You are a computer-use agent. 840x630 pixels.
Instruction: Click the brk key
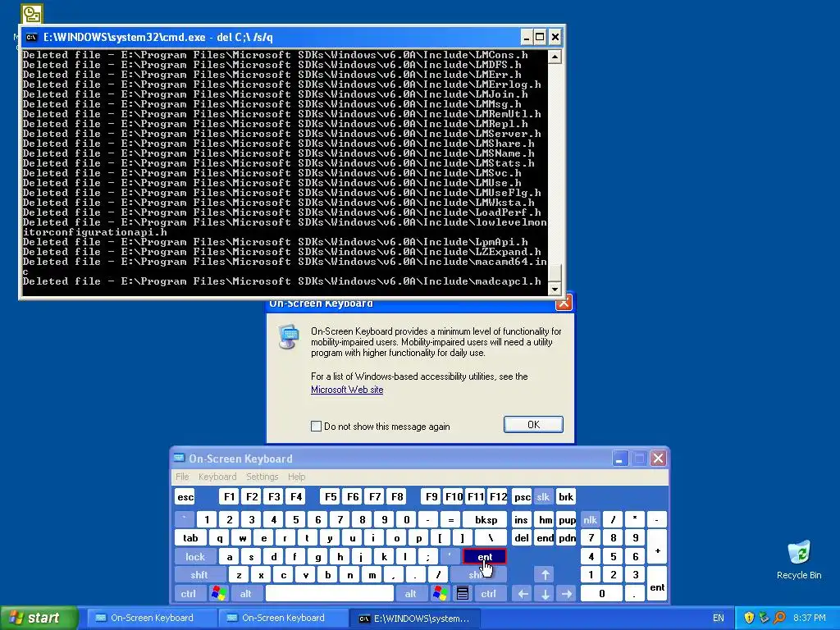pos(566,496)
